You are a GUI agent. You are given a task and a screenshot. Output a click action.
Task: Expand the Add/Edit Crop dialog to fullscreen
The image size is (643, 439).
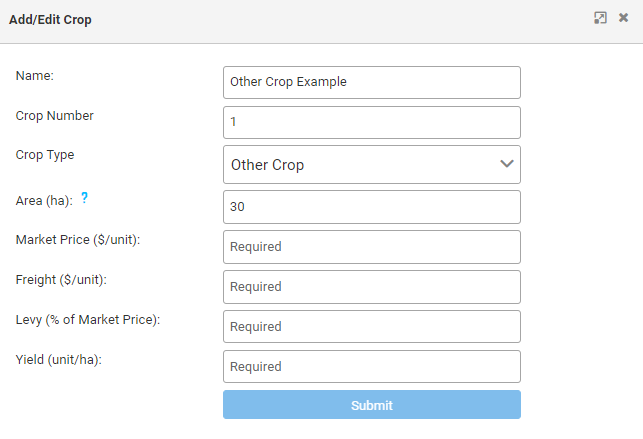point(600,18)
